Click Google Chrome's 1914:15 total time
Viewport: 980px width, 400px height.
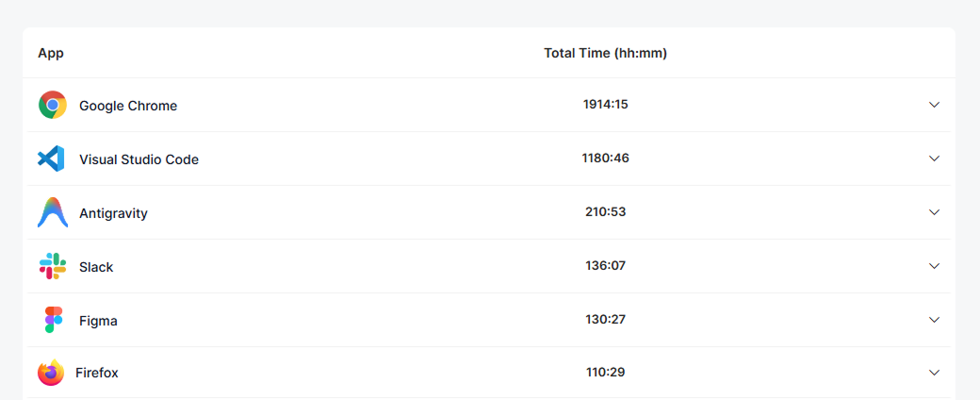605,105
